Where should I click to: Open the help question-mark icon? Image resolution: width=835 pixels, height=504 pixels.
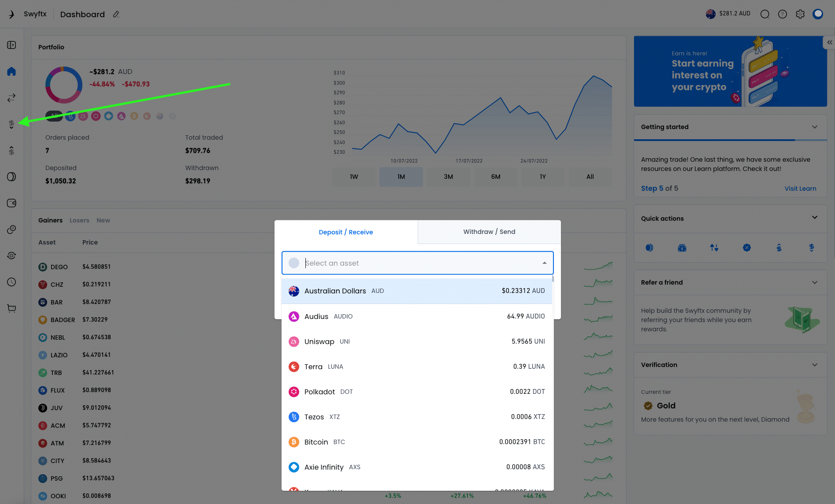pos(783,14)
